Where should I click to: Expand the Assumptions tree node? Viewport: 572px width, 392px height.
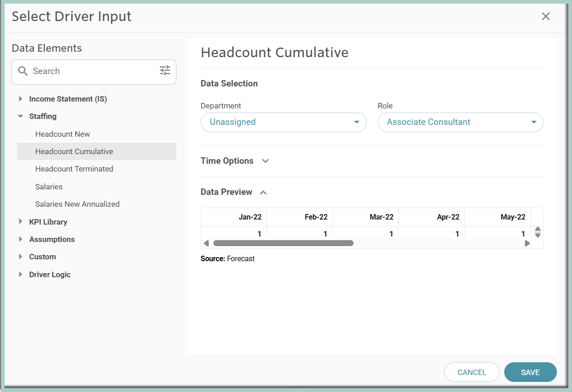(x=20, y=239)
